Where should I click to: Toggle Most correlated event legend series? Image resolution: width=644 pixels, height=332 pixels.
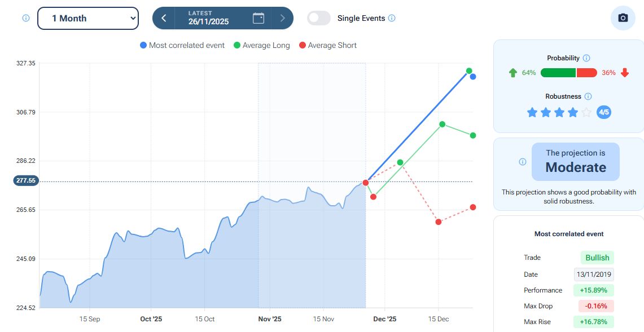tap(182, 45)
